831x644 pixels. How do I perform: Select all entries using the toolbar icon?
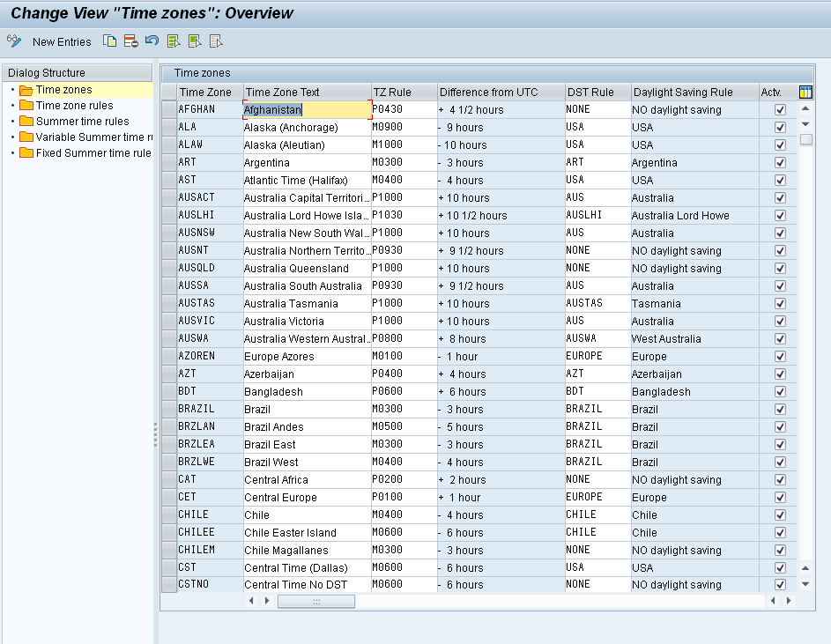pos(173,41)
